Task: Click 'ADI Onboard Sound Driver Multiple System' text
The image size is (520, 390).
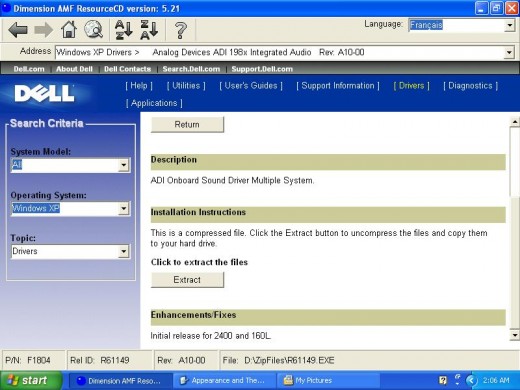Action: pos(232,180)
